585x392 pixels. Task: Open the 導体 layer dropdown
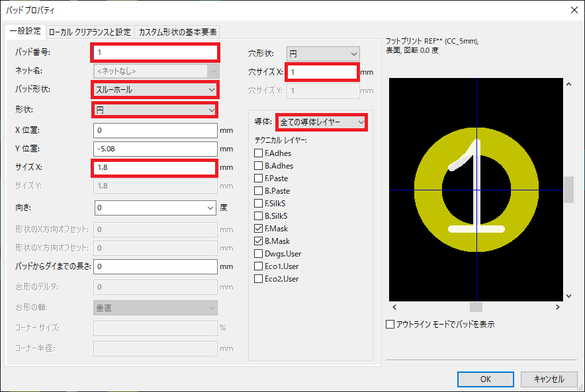321,122
